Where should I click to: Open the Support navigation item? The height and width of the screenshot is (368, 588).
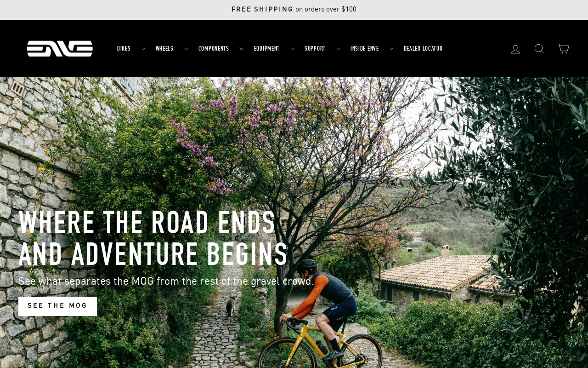(x=315, y=49)
